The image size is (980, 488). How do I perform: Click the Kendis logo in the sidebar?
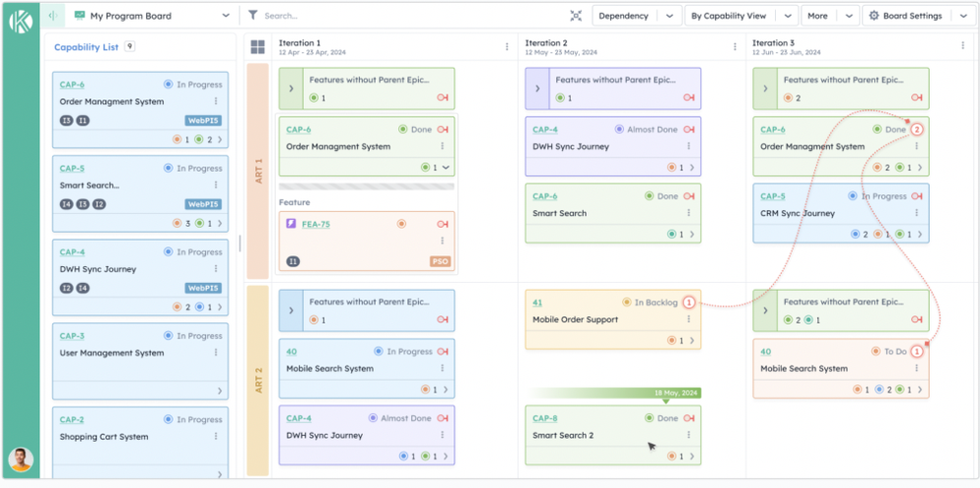click(20, 22)
